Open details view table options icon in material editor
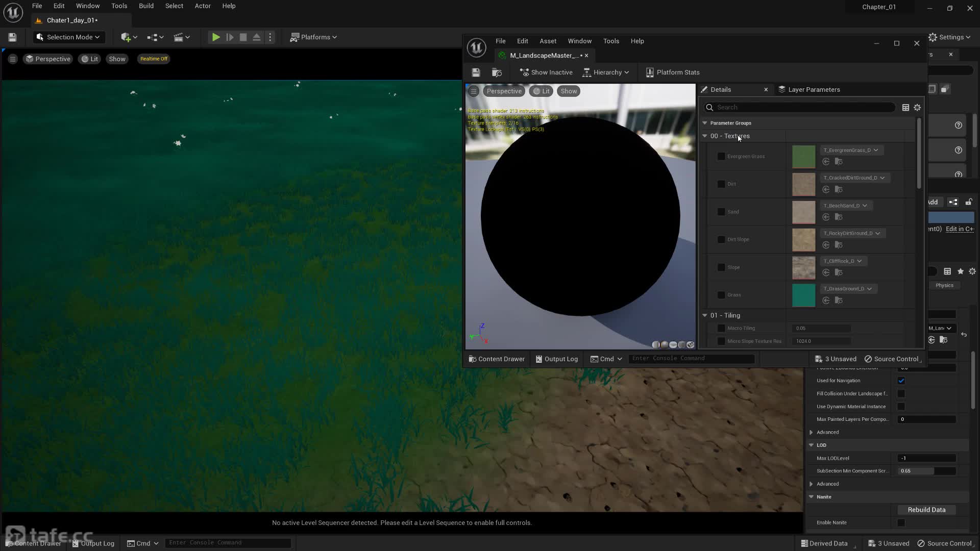Screen dimensions: 980x551 (x=905, y=108)
